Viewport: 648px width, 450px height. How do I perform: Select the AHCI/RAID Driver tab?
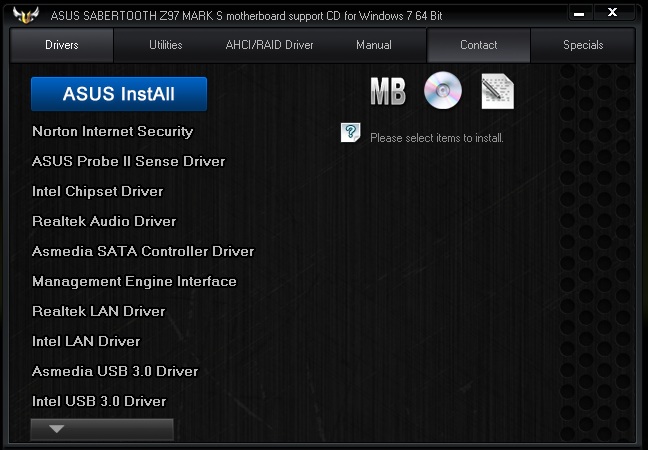coord(269,45)
